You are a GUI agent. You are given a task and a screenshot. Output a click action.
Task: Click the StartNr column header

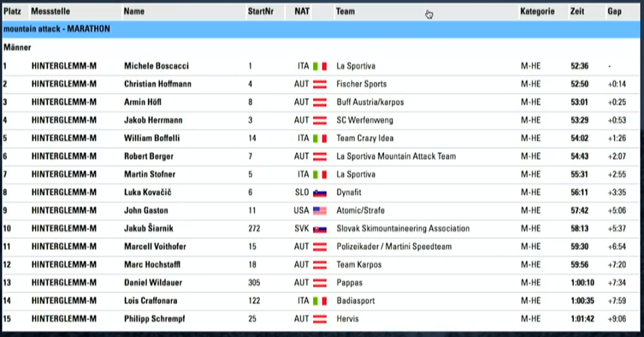pos(261,12)
